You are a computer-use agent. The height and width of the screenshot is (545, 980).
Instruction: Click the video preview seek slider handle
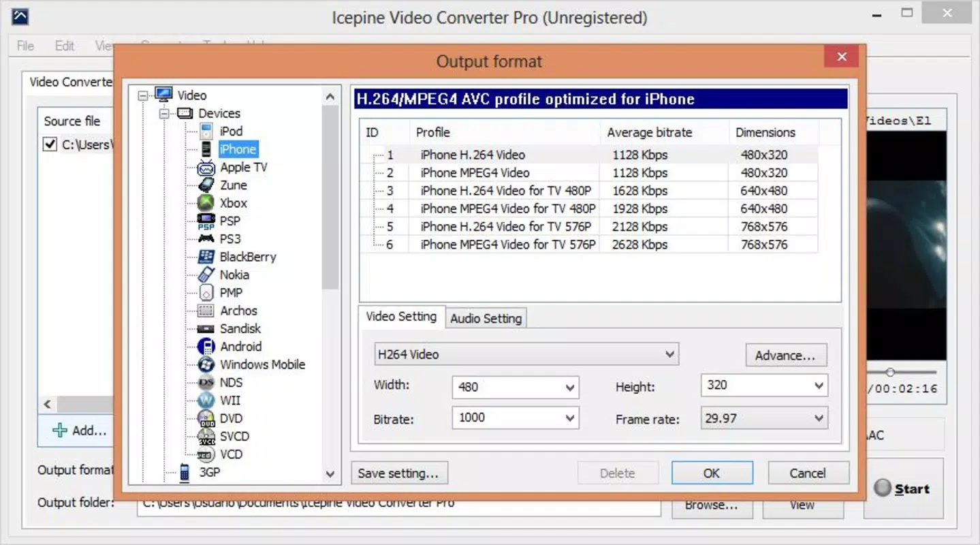pyautogui.click(x=889, y=372)
